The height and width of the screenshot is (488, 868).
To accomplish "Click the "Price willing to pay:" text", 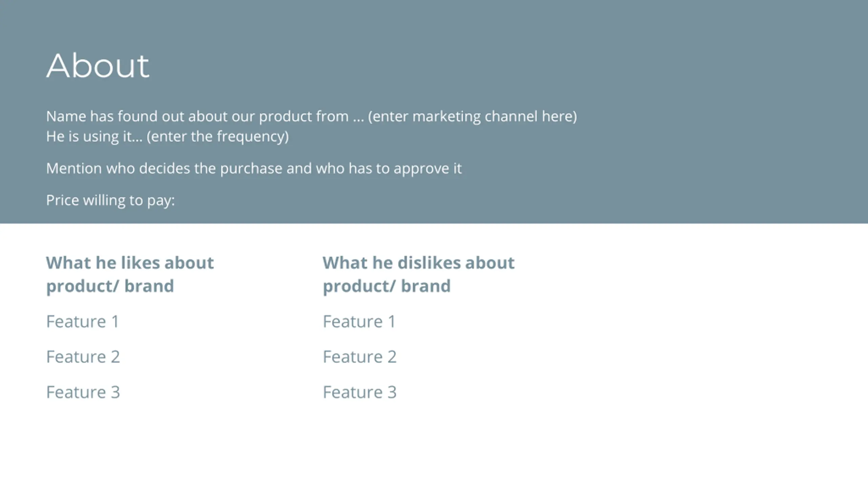I will pyautogui.click(x=111, y=200).
